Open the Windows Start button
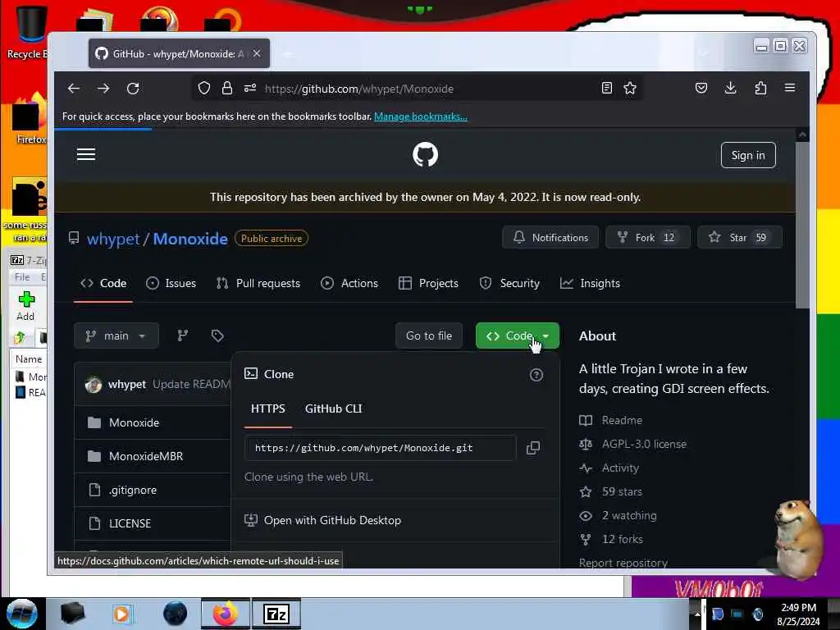 (22, 614)
